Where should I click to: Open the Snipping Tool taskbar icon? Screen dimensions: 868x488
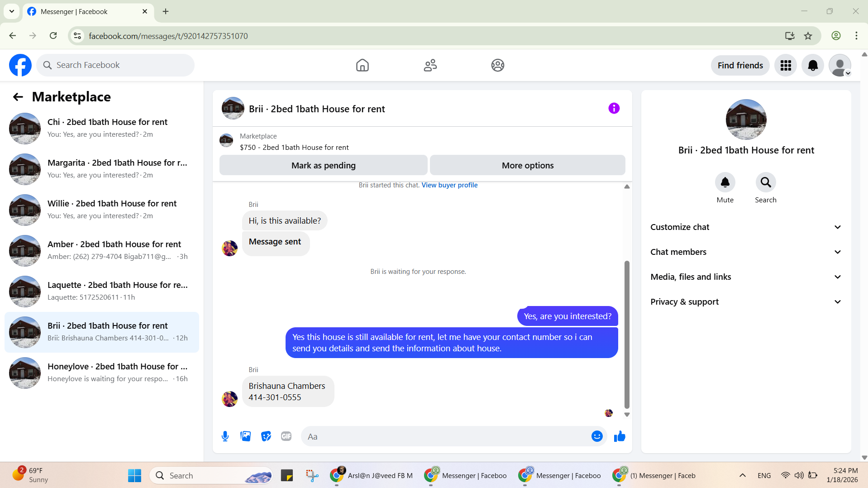point(312,475)
